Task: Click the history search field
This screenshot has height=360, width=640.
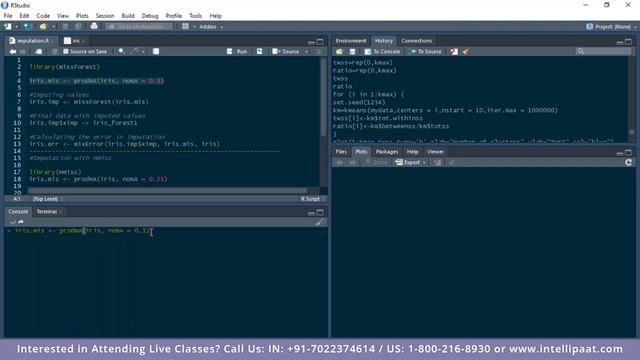Action: [602, 51]
